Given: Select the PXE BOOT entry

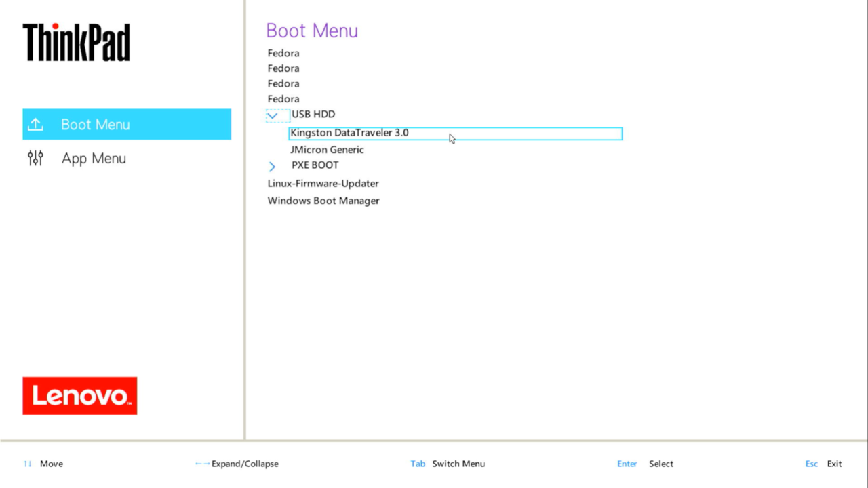Looking at the screenshot, I should [x=315, y=165].
